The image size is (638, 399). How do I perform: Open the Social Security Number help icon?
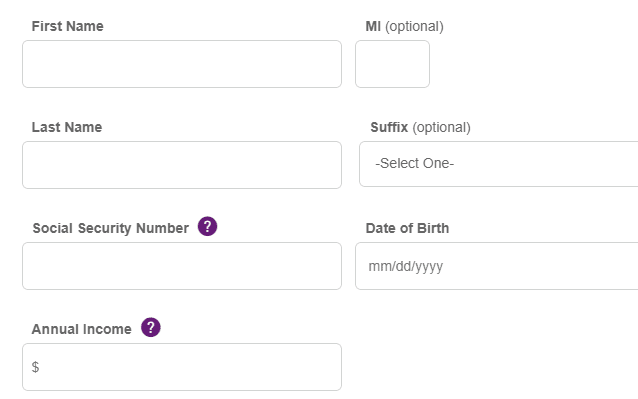pos(208,226)
